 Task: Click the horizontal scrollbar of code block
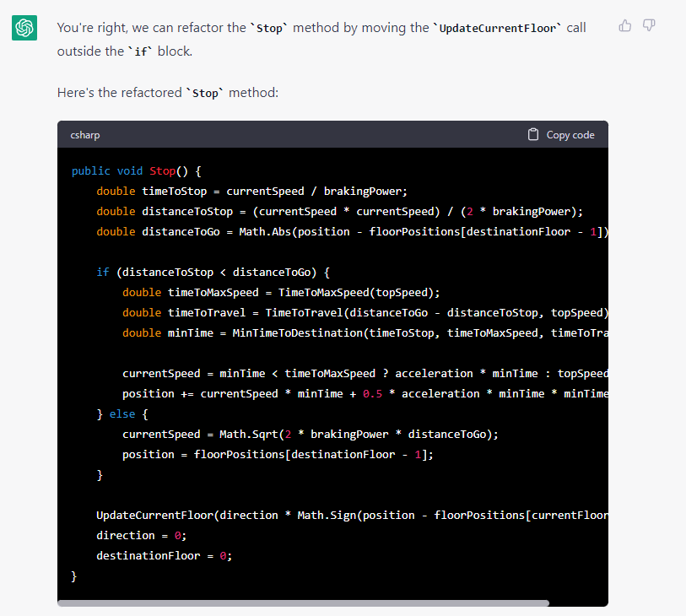coord(303,602)
